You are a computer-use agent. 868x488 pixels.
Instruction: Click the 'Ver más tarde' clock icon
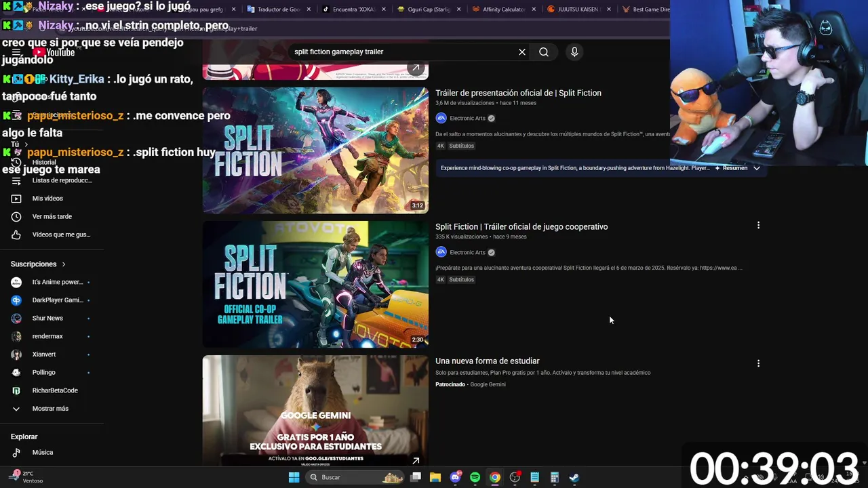pyautogui.click(x=16, y=217)
